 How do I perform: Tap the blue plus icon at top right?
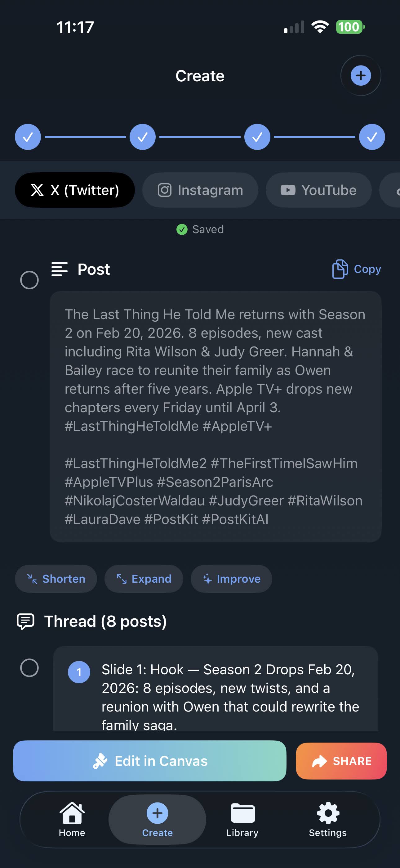pos(361,75)
